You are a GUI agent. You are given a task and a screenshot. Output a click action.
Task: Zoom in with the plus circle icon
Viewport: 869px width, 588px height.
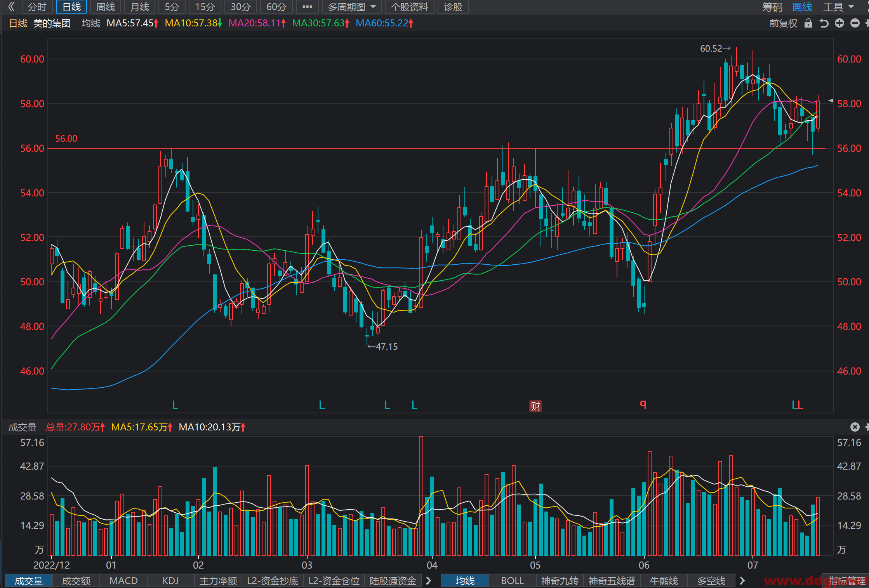(x=839, y=23)
